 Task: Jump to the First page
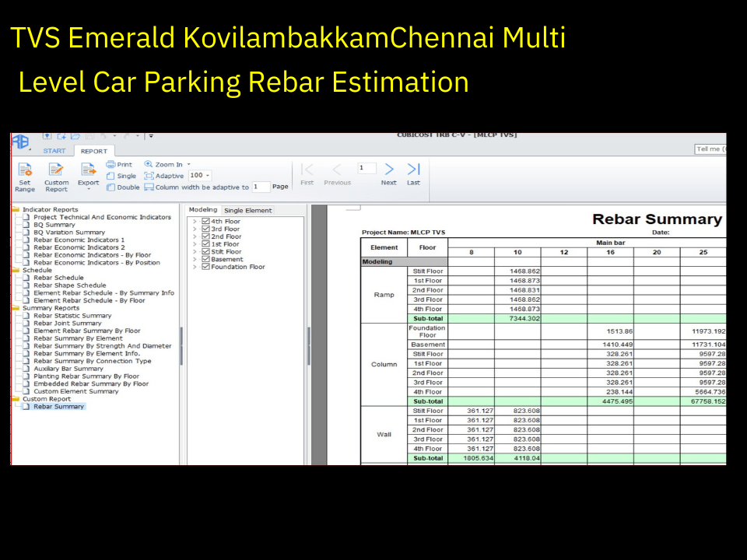pyautogui.click(x=307, y=174)
